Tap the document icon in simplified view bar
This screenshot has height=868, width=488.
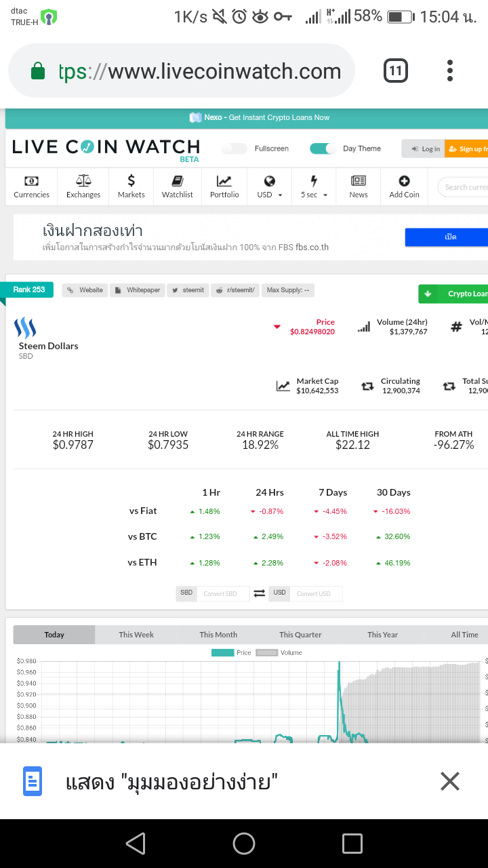[33, 781]
